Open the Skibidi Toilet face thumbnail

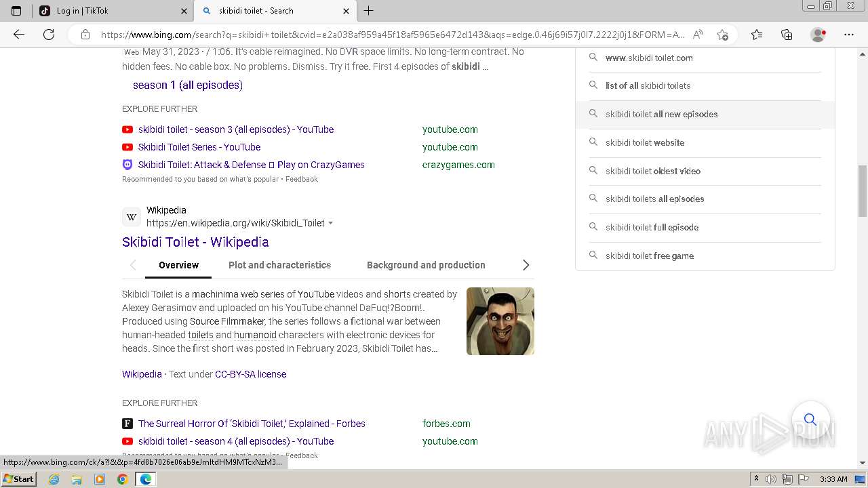(x=500, y=321)
